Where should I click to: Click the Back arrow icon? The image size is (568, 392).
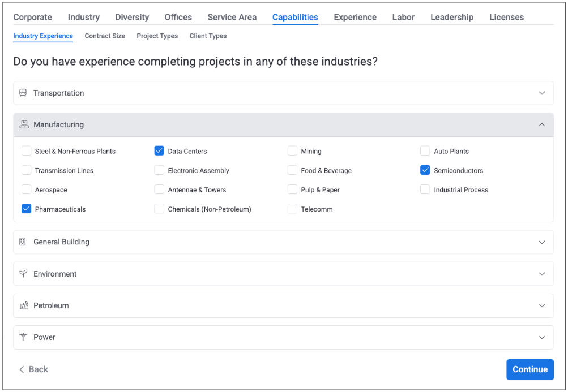coord(22,369)
